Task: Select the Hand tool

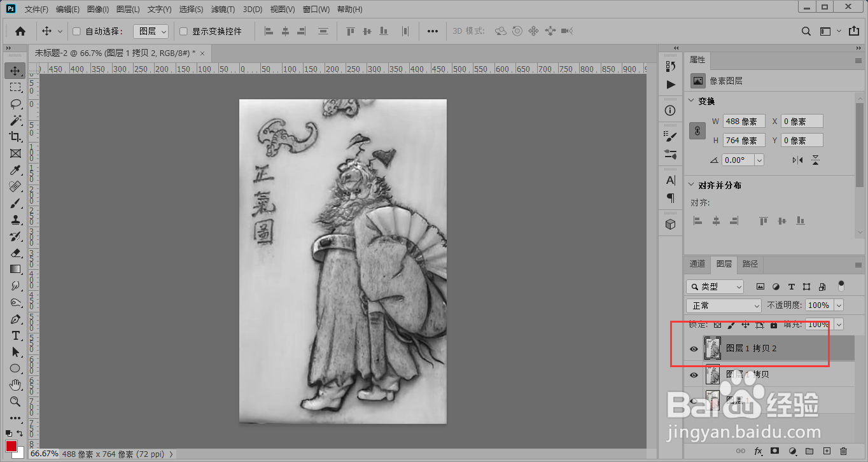Action: tap(15, 385)
